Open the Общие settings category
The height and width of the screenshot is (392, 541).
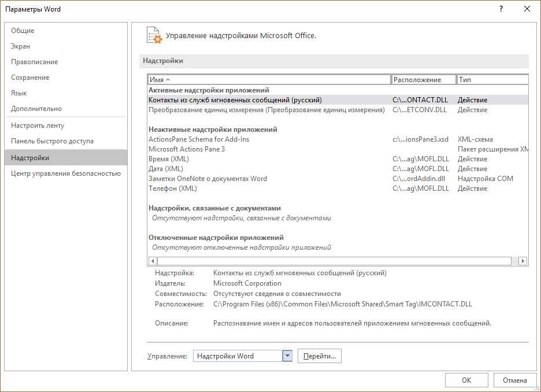(x=23, y=31)
